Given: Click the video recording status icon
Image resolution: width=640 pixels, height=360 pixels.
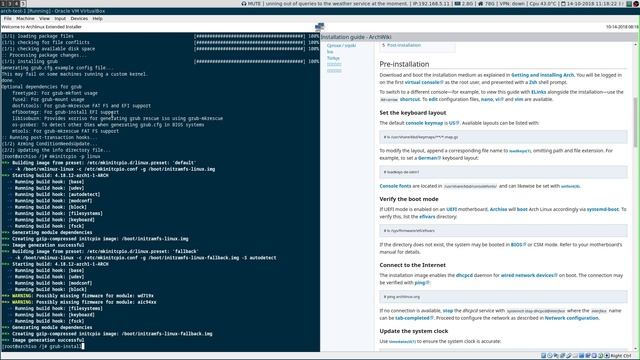Looking at the screenshot, I should click(588, 356).
